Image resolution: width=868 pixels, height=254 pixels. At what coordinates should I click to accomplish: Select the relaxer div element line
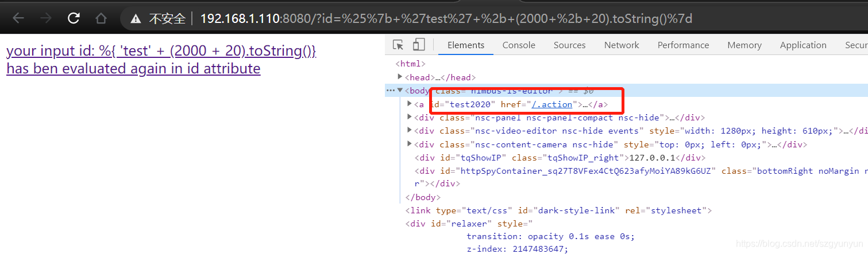pos(469,224)
